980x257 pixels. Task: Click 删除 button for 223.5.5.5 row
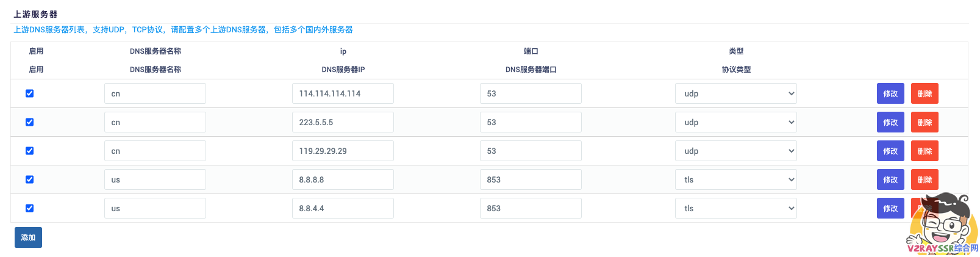925,122
